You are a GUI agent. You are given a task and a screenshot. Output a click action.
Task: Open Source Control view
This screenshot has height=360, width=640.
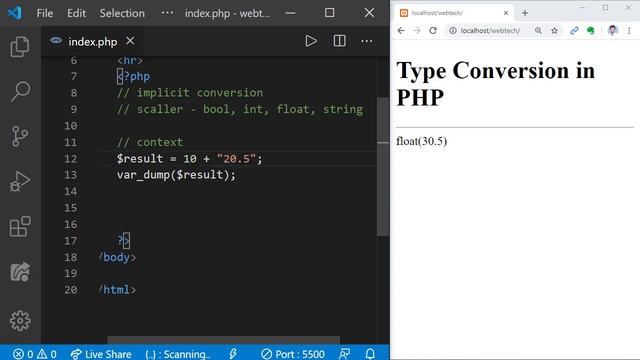click(x=20, y=136)
